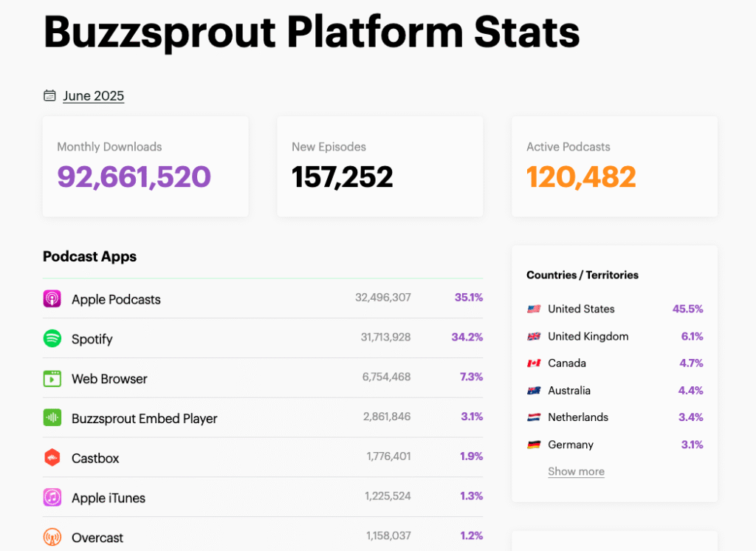Click the Netherlands country name
The width and height of the screenshot is (756, 551).
(x=578, y=417)
